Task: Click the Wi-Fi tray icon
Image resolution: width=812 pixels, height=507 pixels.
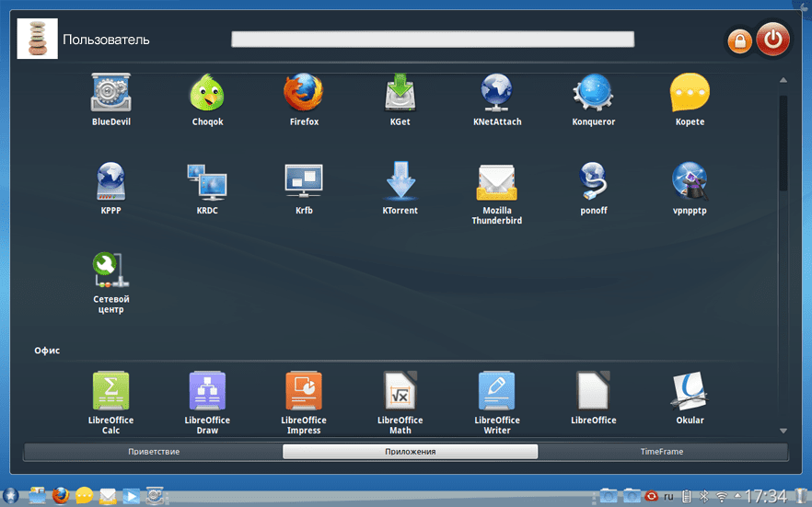Action: [x=721, y=497]
